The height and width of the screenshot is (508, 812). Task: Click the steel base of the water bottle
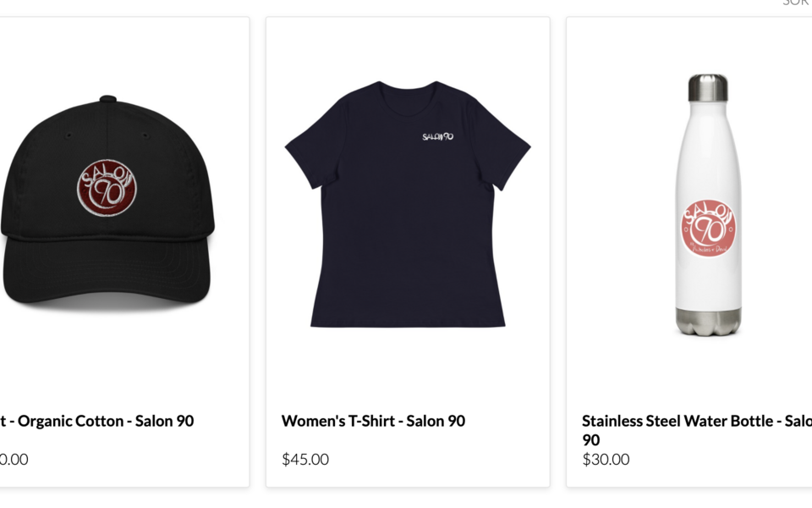coord(708,322)
